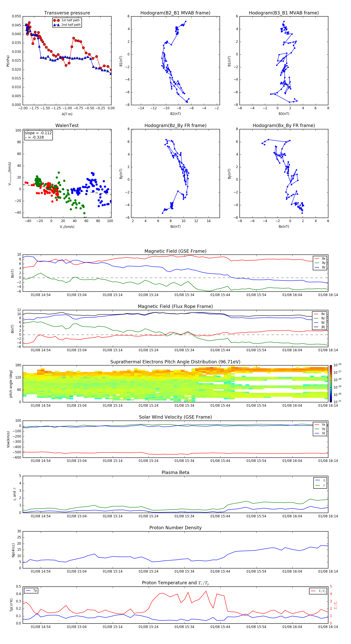Click the 10^-31 tick on the colorbar

(337, 402)
